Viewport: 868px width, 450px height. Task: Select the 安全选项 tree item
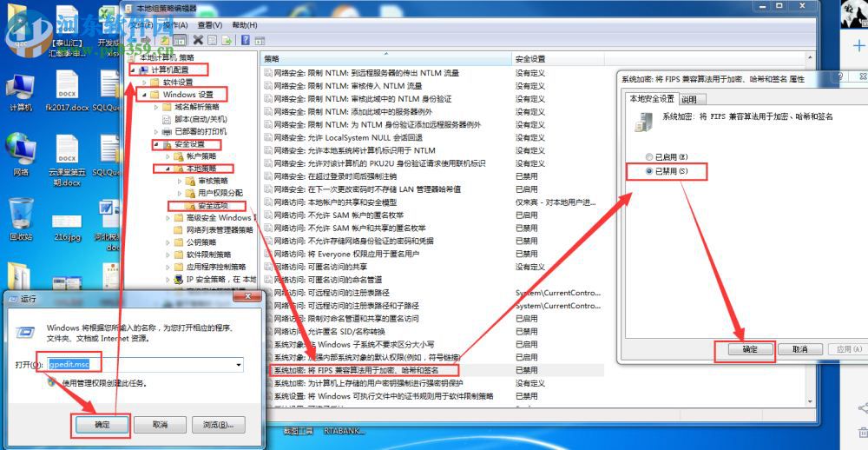[x=214, y=206]
